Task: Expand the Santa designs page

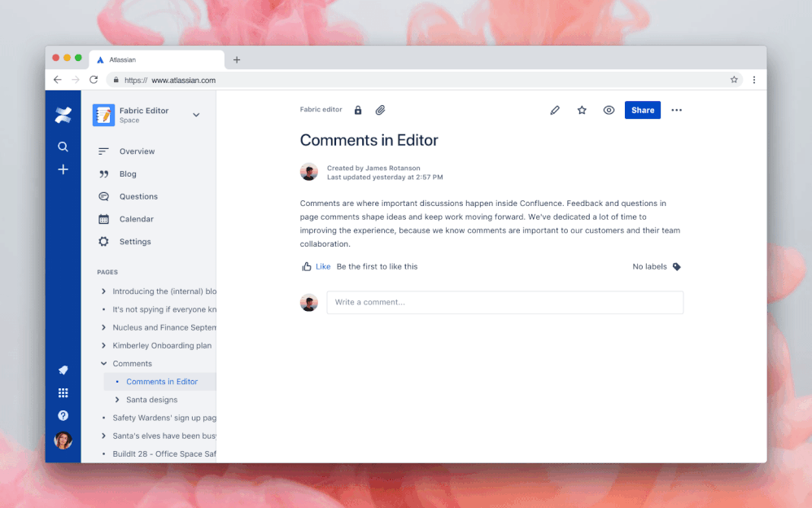Action: pyautogui.click(x=117, y=400)
